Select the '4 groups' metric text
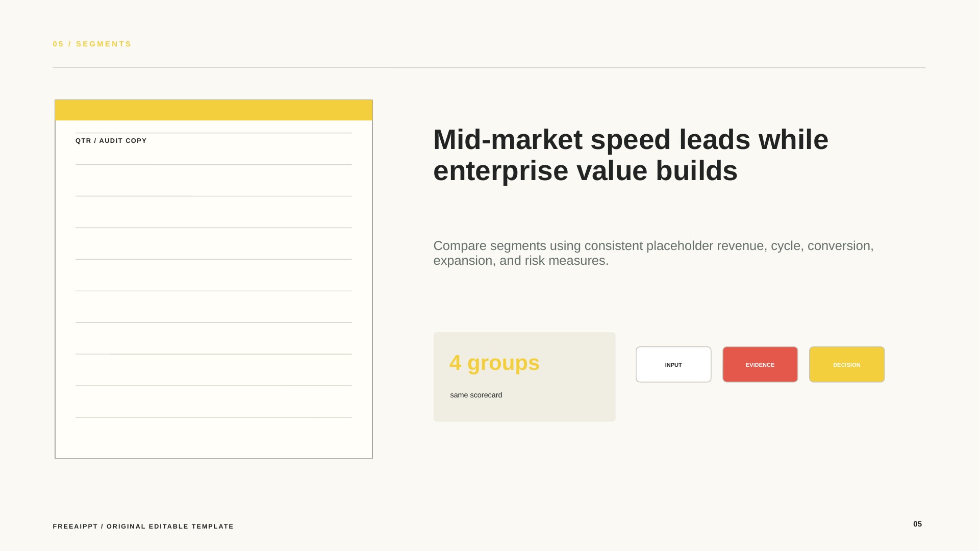Viewport: 980px width, 551px height. (x=494, y=363)
